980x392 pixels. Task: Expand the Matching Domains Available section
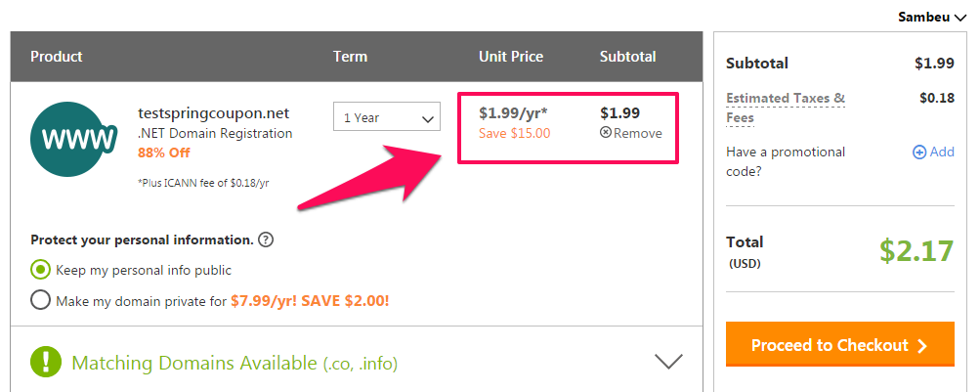(x=668, y=362)
